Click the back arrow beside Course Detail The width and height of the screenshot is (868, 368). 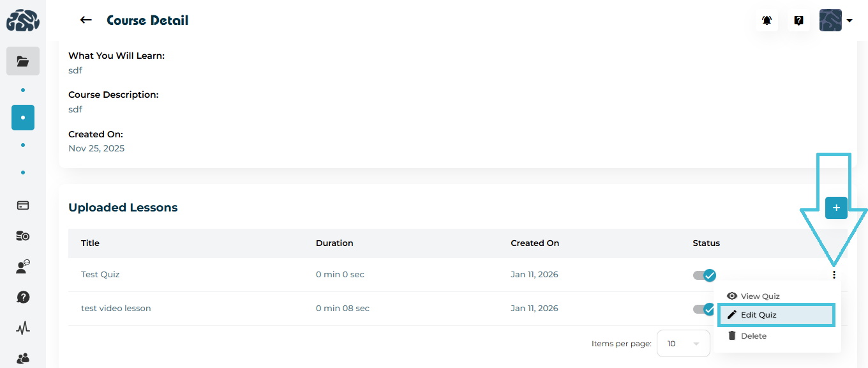(x=86, y=20)
